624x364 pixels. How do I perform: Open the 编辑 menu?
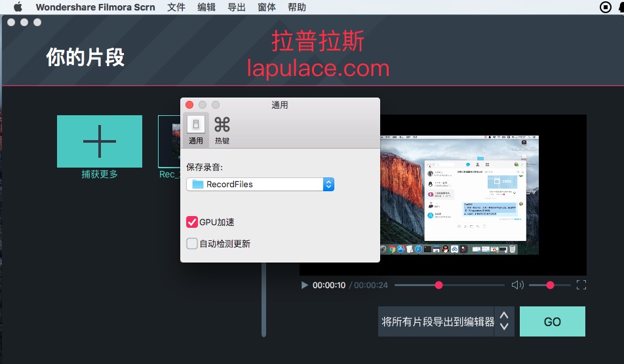(x=206, y=7)
